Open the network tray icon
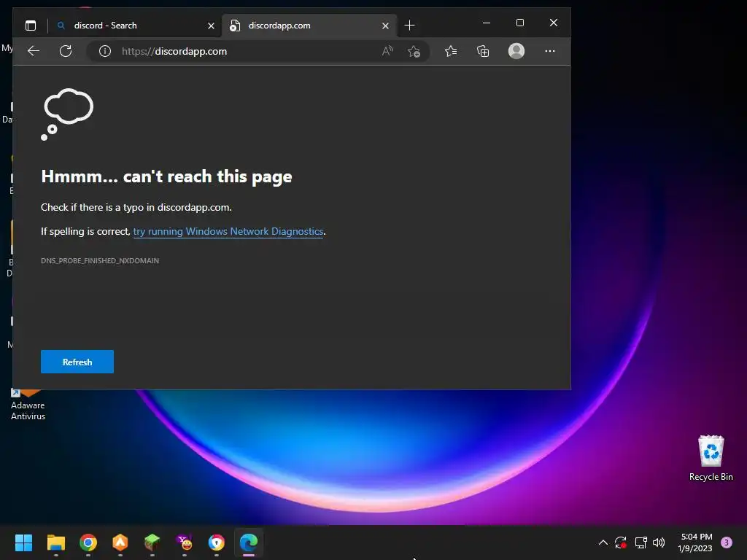 640,542
